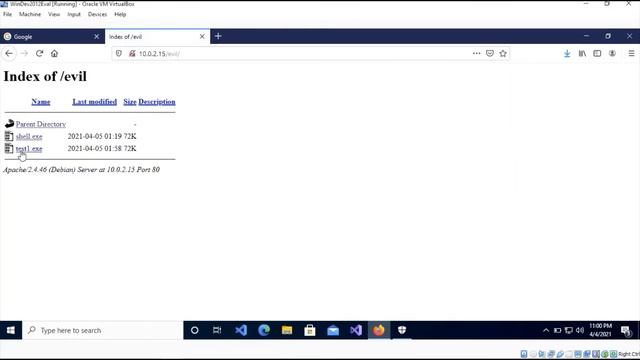Open Cortana circle icon on taskbar
640x360 pixels.
tap(194, 330)
